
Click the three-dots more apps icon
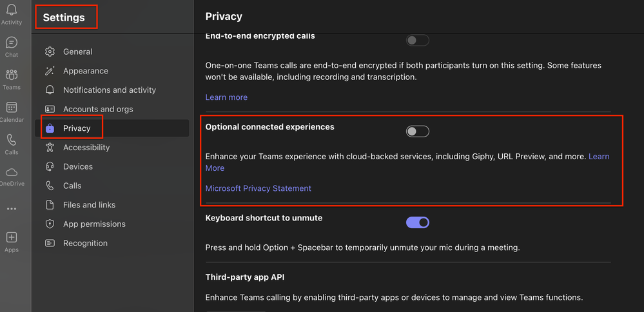pos(11,210)
